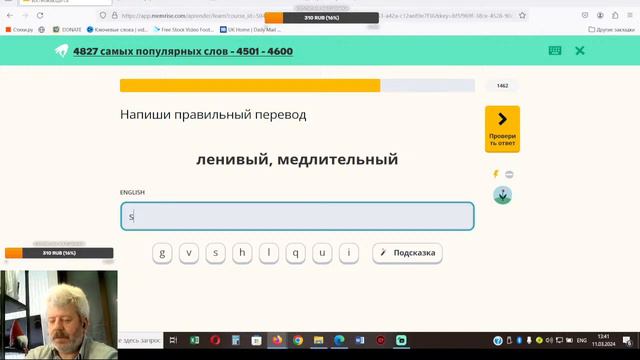Click the Memrise rocket logo icon
Image resolution: width=640 pixels, height=360 pixels.
click(x=61, y=51)
